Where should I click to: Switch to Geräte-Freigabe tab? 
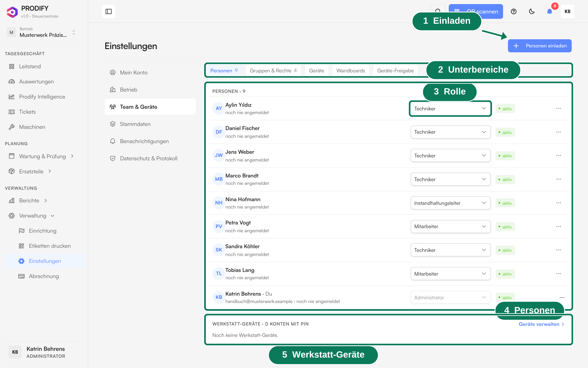pos(395,71)
